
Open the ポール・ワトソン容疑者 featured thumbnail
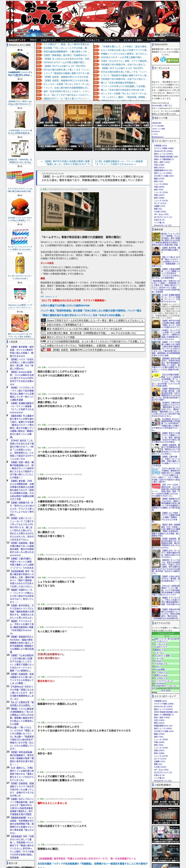click(64, 139)
